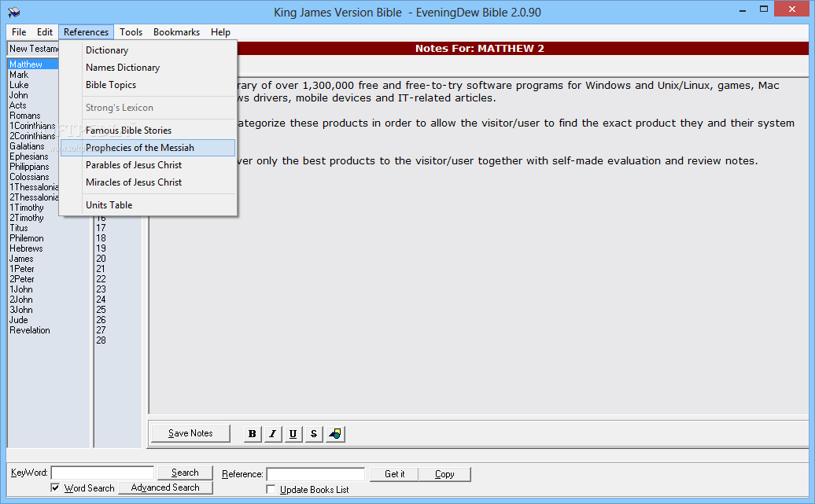Open the text color picker icon

click(x=335, y=434)
